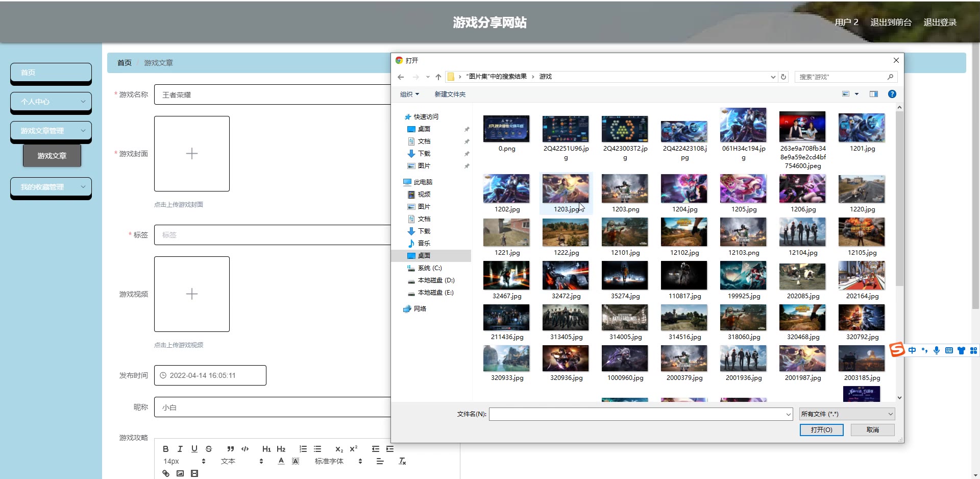Click the 游戏视频 upload box

coord(192,294)
